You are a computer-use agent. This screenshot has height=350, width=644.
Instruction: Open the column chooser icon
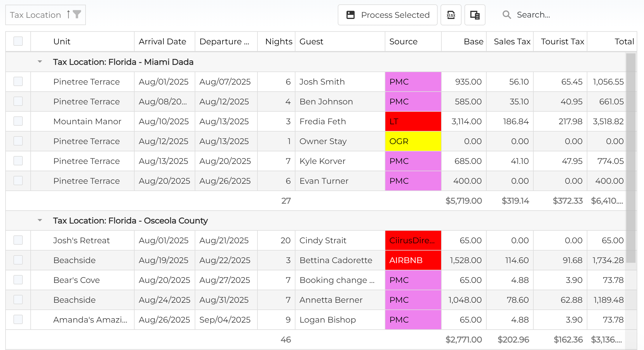click(x=475, y=15)
